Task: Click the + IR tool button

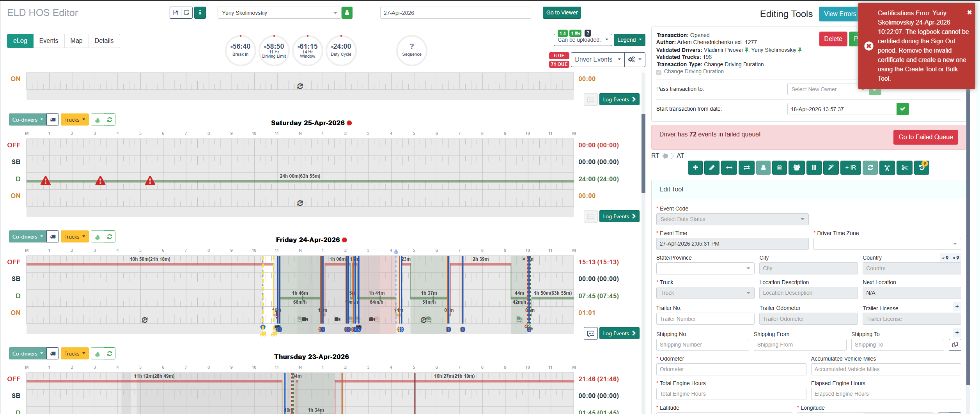Action: pos(851,168)
